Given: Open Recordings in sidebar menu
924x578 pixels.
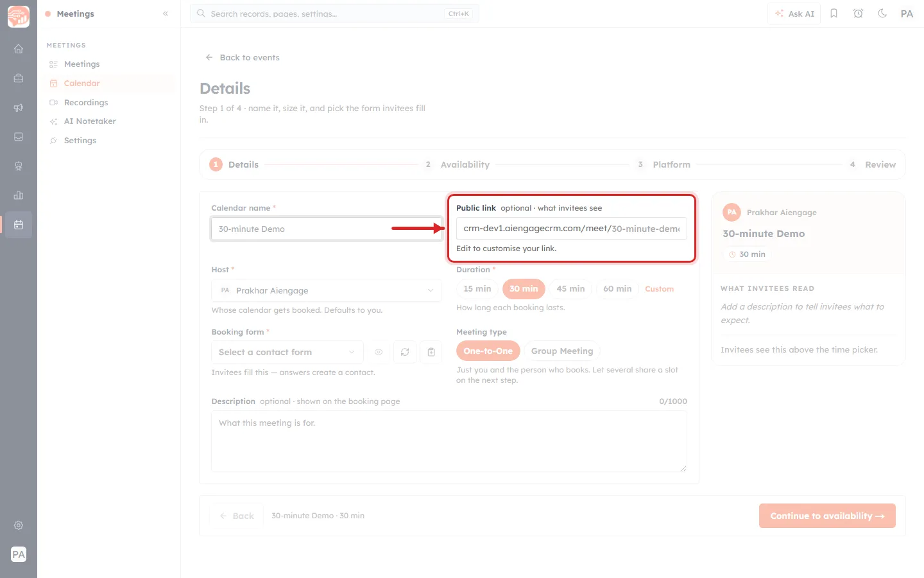Looking at the screenshot, I should coord(110,102).
